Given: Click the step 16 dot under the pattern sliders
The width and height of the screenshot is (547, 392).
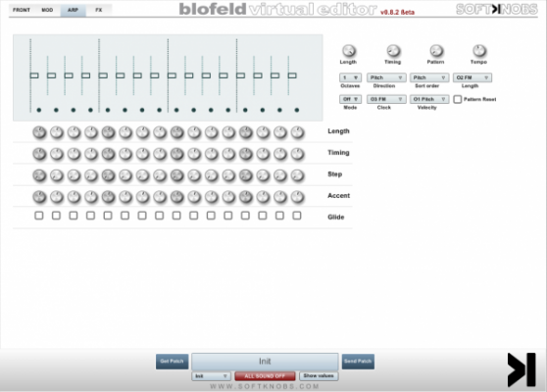Looking at the screenshot, I should [297, 110].
